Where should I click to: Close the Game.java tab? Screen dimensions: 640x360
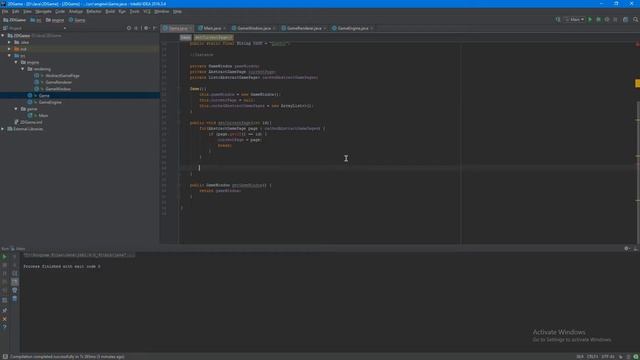tap(191, 29)
